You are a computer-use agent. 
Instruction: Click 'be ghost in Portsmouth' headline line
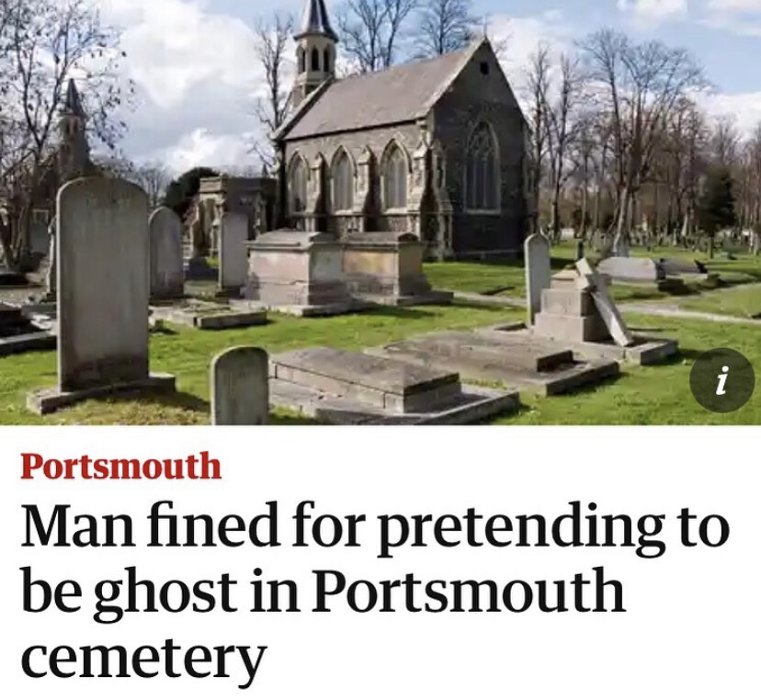point(323,591)
